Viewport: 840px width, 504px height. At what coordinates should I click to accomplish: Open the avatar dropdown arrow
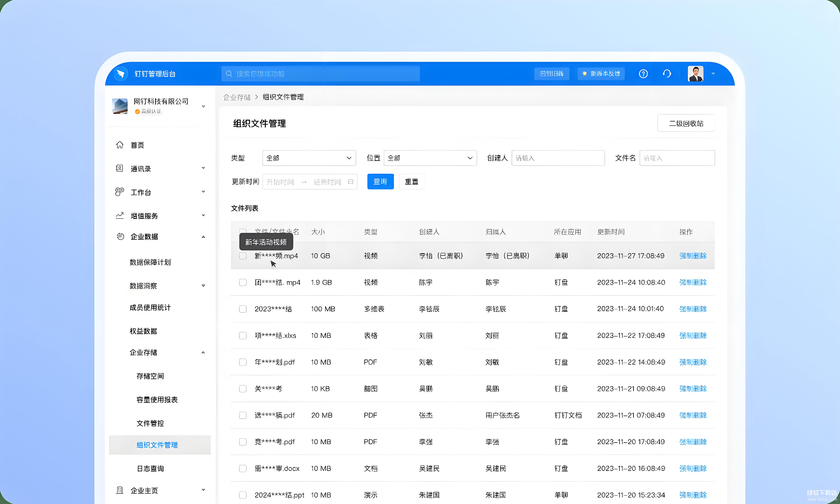713,74
